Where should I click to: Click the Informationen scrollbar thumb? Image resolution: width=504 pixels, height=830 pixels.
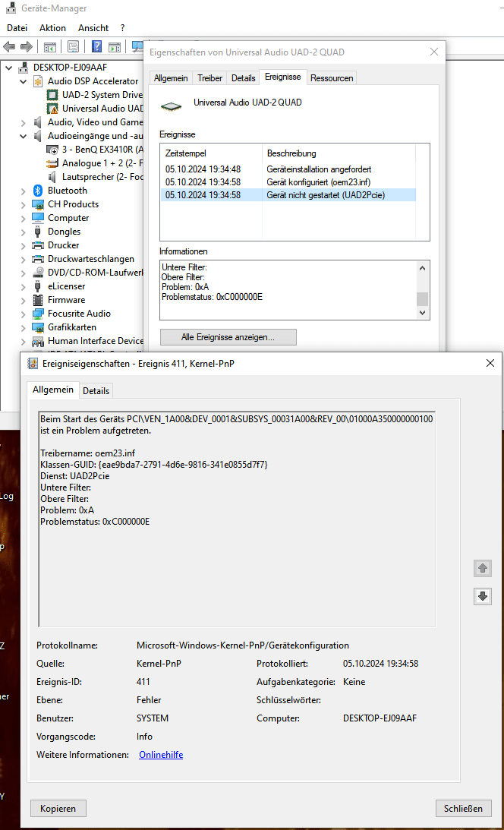[422, 299]
